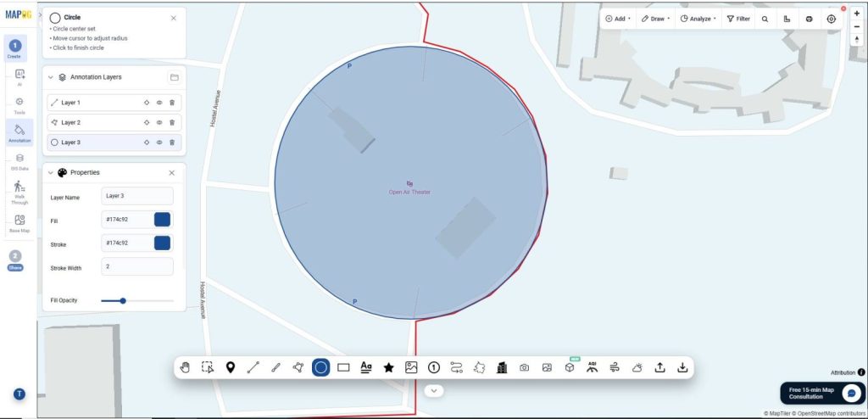The width and height of the screenshot is (868, 419).
Task: Click the Filter button
Action: coord(738,19)
